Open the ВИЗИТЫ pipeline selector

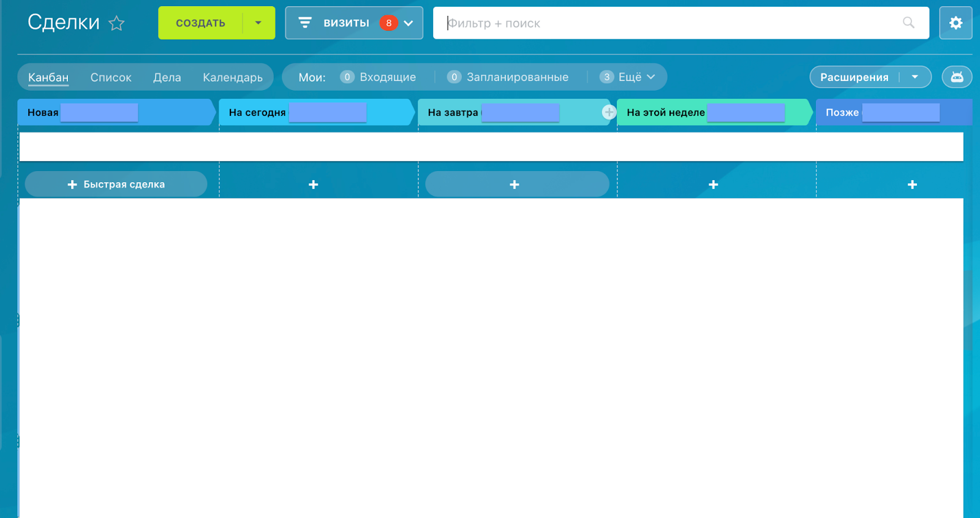point(354,23)
